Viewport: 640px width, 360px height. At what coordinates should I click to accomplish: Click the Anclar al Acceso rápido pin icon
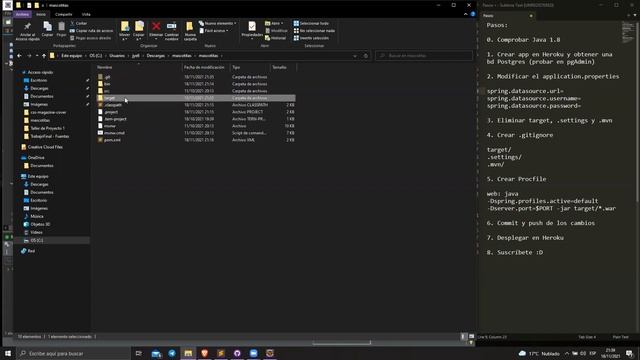27,27
